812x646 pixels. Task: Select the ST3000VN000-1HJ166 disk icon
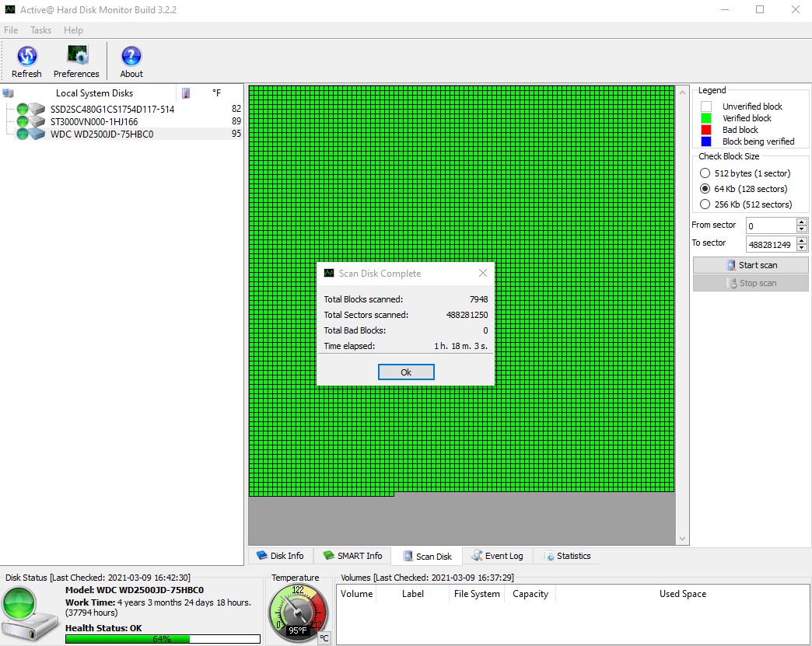(37, 121)
